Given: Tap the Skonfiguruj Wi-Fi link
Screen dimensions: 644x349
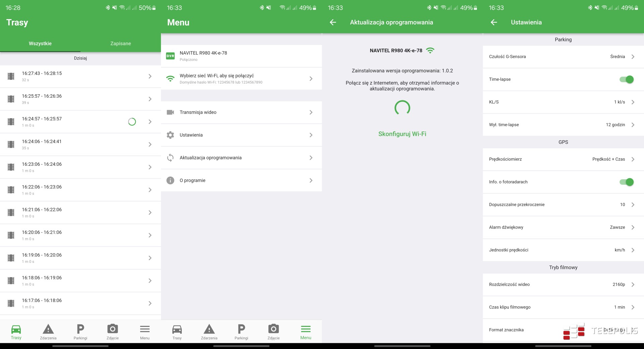Looking at the screenshot, I should [402, 134].
